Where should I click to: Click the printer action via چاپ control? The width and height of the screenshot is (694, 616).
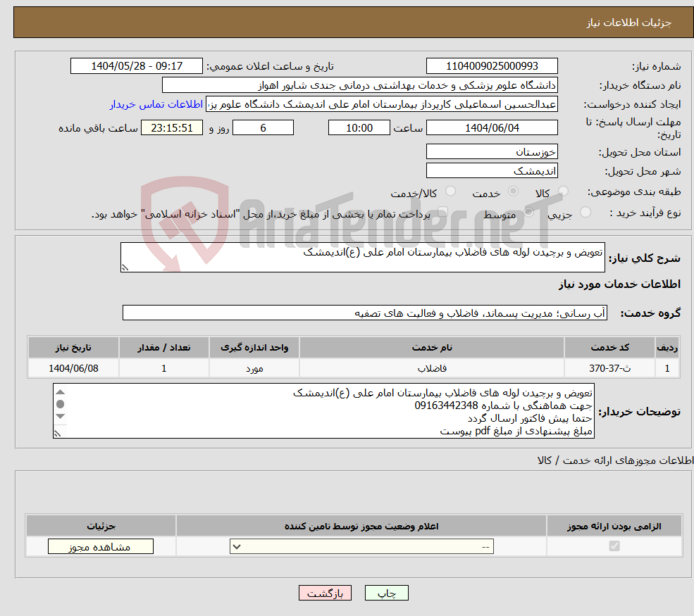tap(385, 593)
